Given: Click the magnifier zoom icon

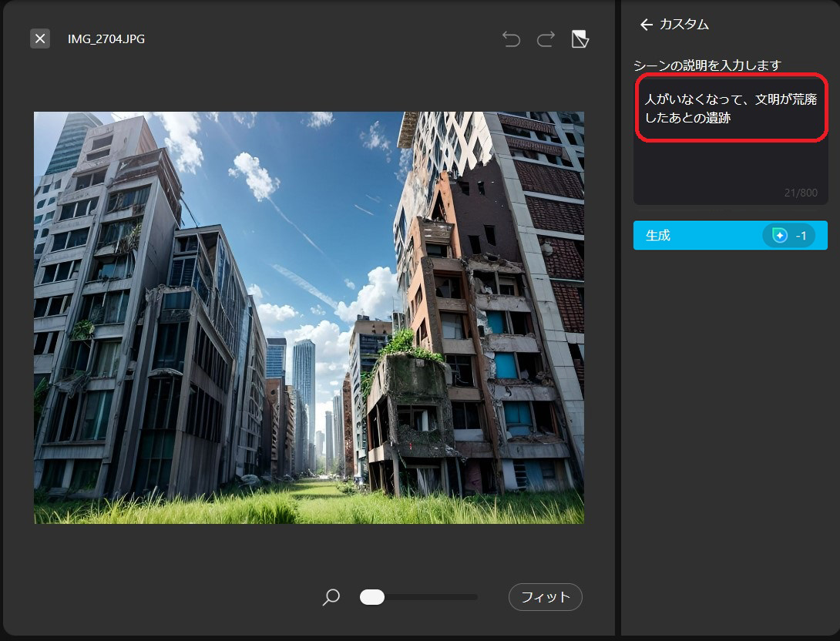Looking at the screenshot, I should tap(331, 597).
